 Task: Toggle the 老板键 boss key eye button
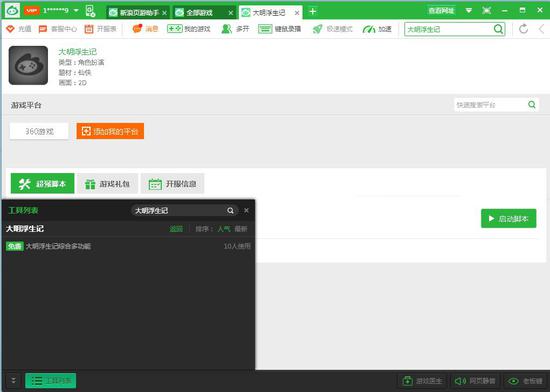tap(525, 381)
